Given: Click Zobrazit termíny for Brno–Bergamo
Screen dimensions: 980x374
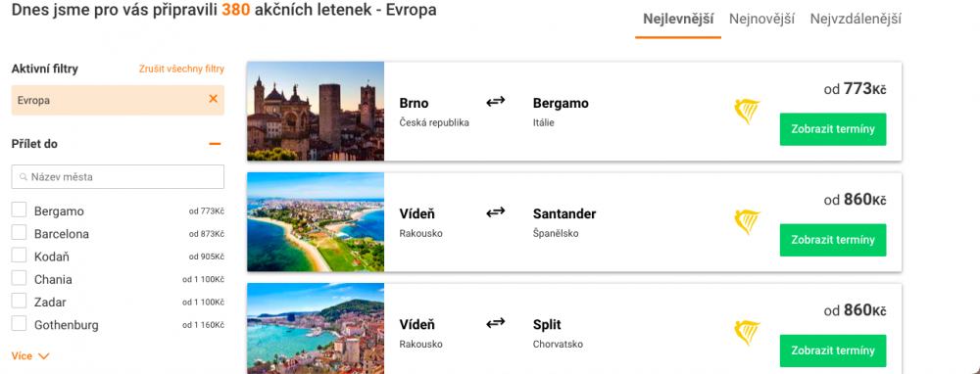Looking at the screenshot, I should pos(832,129).
